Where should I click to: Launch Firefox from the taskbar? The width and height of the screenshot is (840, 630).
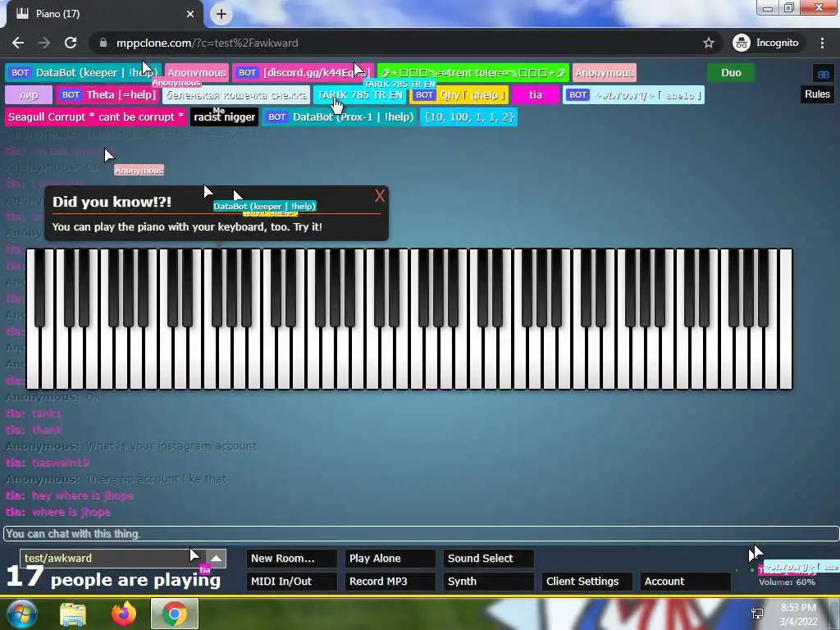[x=124, y=614]
